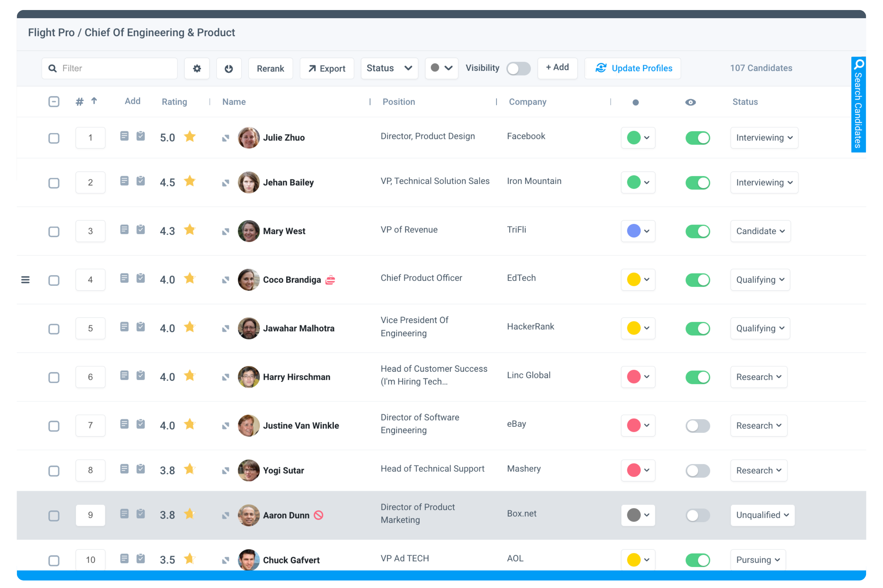
Task: Open Julie Zhuo's Interviewing status dropdown
Action: pos(764,138)
